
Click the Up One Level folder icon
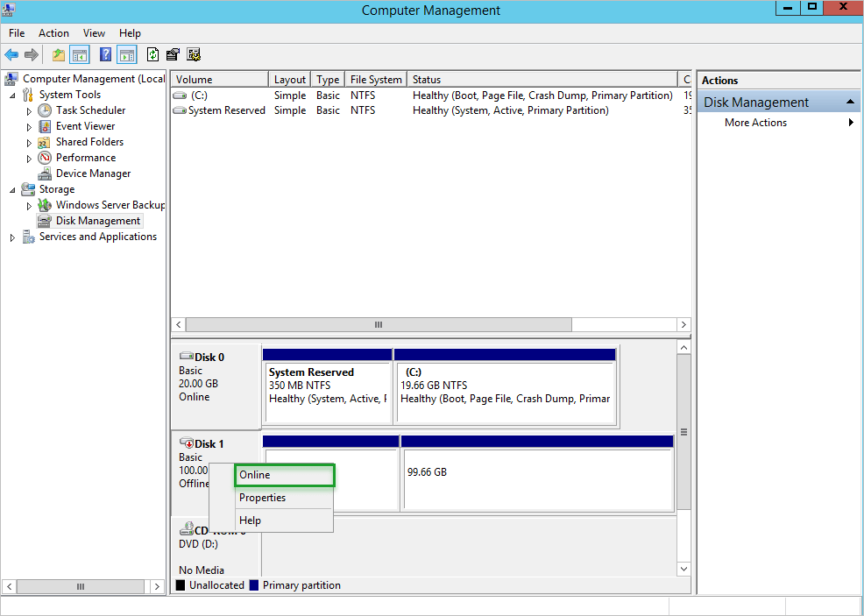59,54
